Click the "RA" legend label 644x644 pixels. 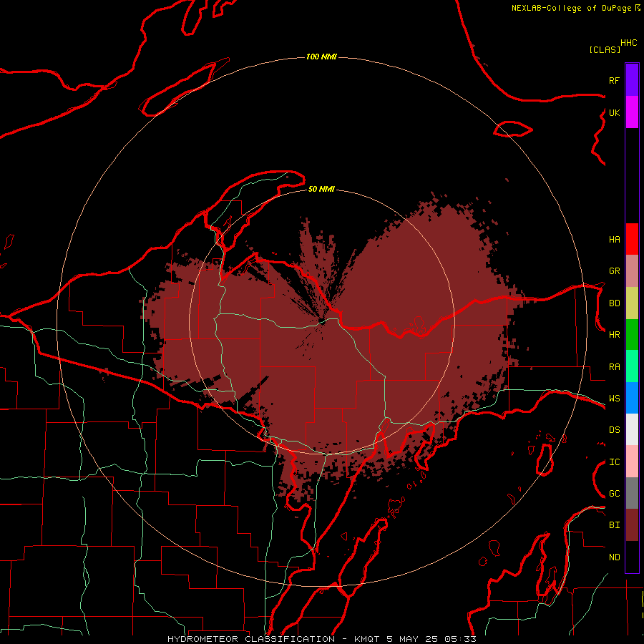click(614, 367)
